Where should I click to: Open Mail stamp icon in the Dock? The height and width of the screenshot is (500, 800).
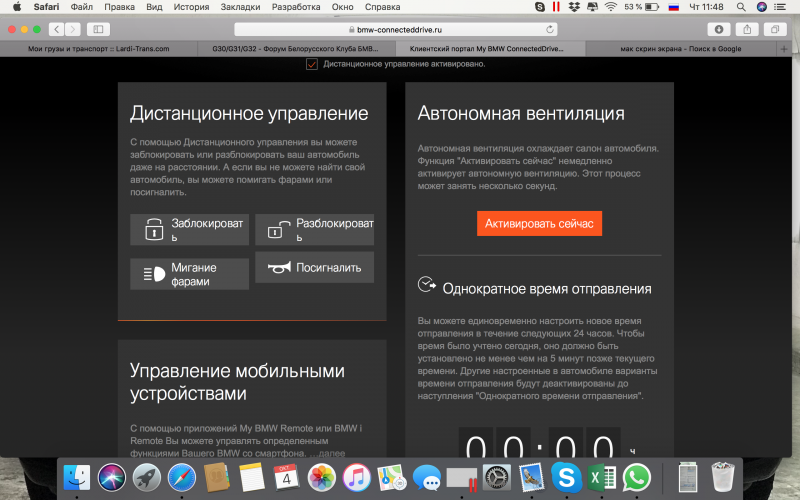[x=532, y=478]
